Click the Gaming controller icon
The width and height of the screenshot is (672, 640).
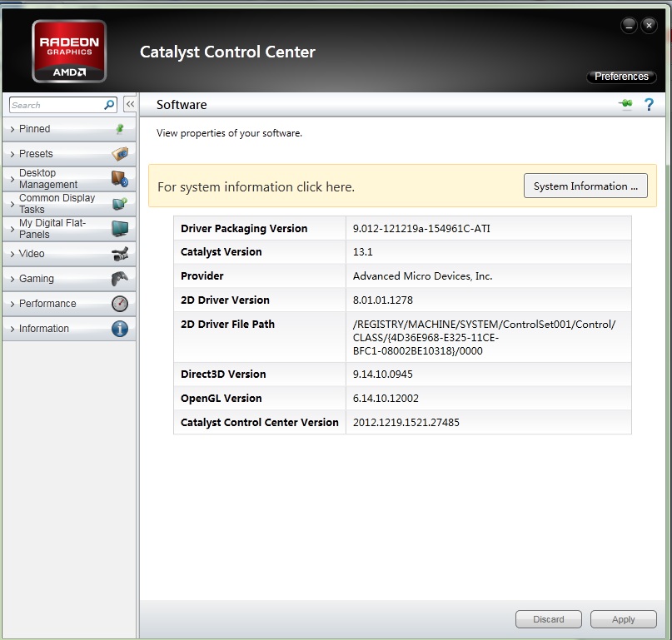click(x=120, y=279)
